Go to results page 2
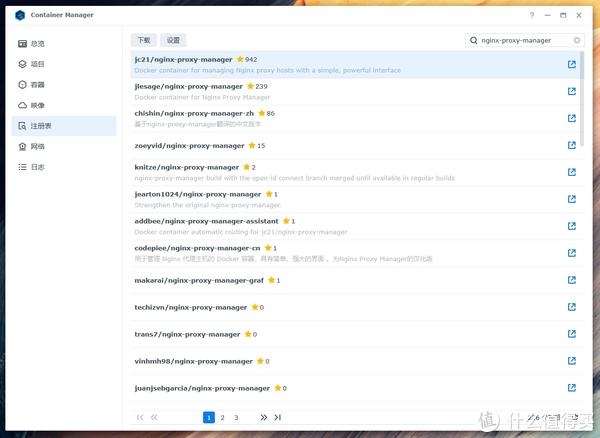The width and height of the screenshot is (600, 438). pyautogui.click(x=222, y=417)
